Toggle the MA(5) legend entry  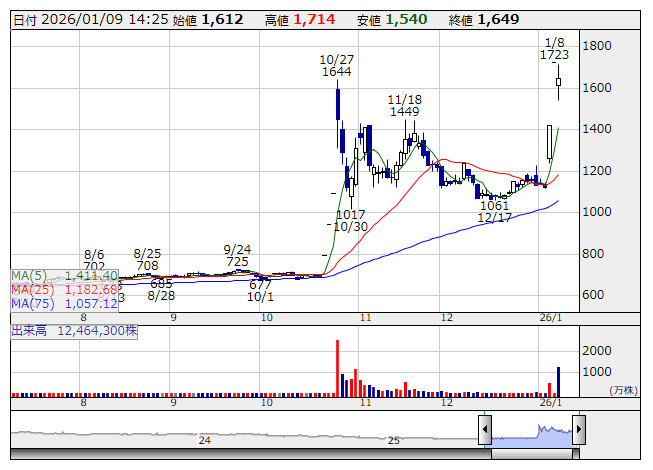65,275
